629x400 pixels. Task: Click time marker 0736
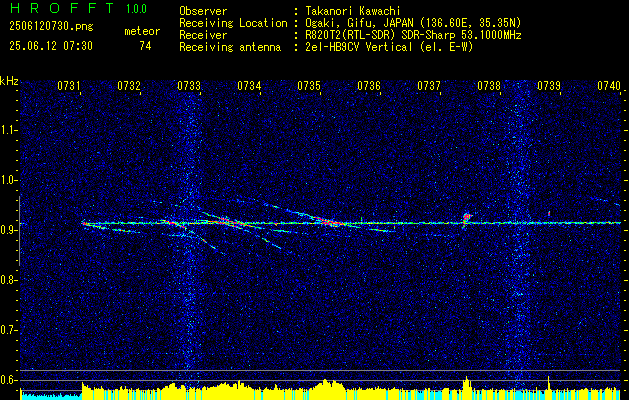[369, 85]
